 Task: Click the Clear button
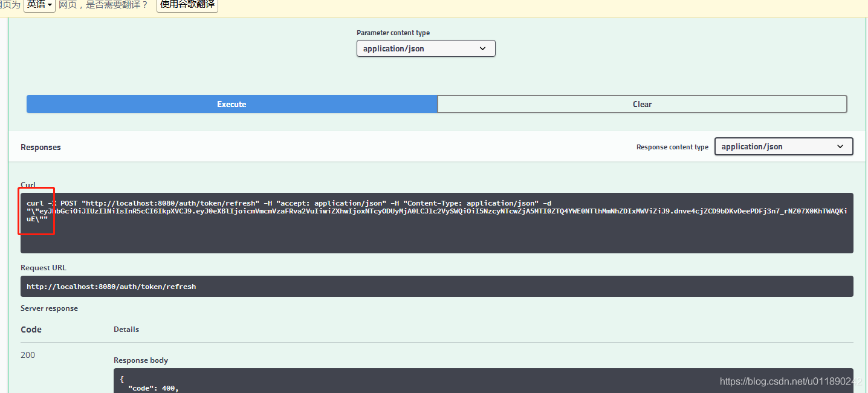click(642, 104)
